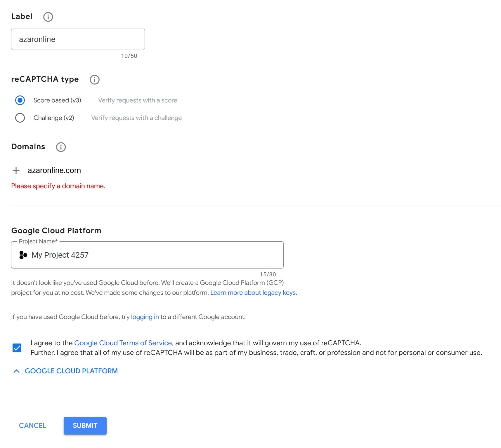Click the Domains info icon

61,147
